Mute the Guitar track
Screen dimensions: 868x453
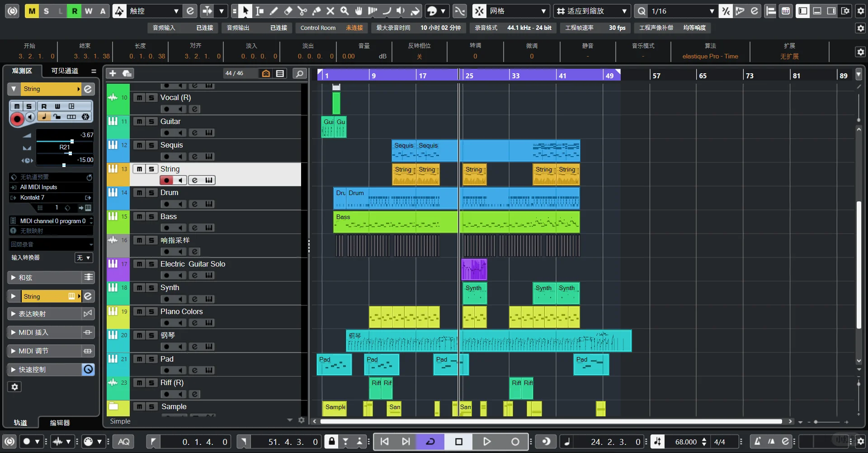139,121
